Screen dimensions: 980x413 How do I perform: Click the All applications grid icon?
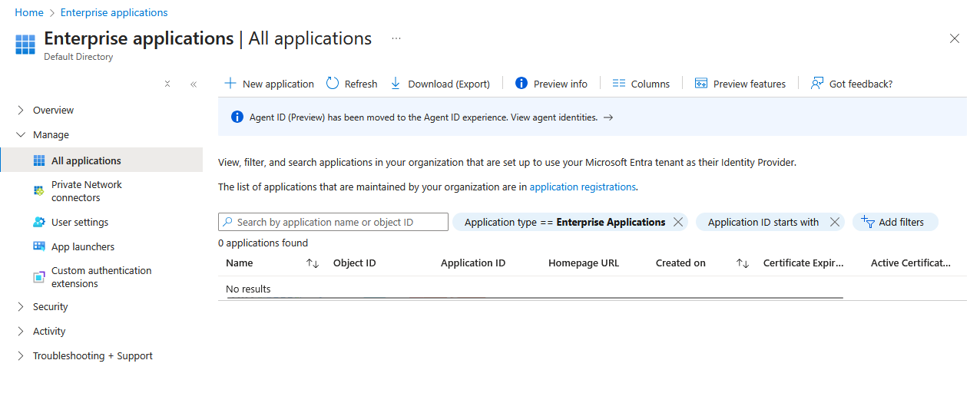coord(40,160)
